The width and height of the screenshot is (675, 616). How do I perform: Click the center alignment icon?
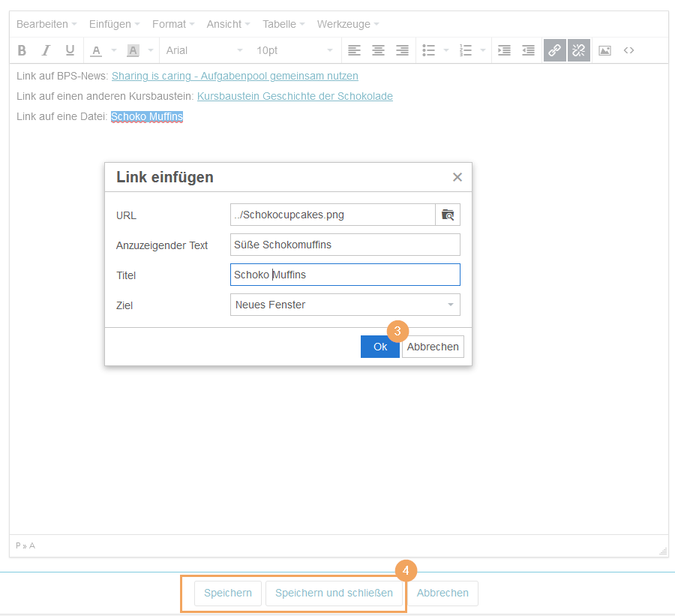pos(378,50)
